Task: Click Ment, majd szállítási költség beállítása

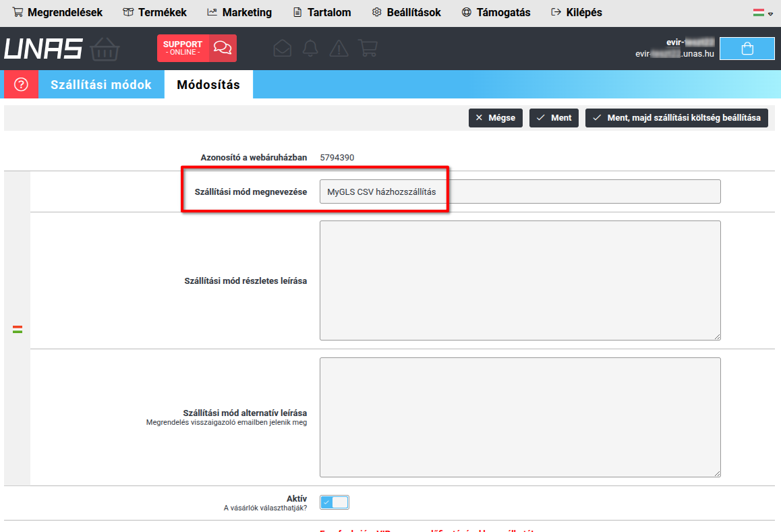Action: pyautogui.click(x=676, y=117)
